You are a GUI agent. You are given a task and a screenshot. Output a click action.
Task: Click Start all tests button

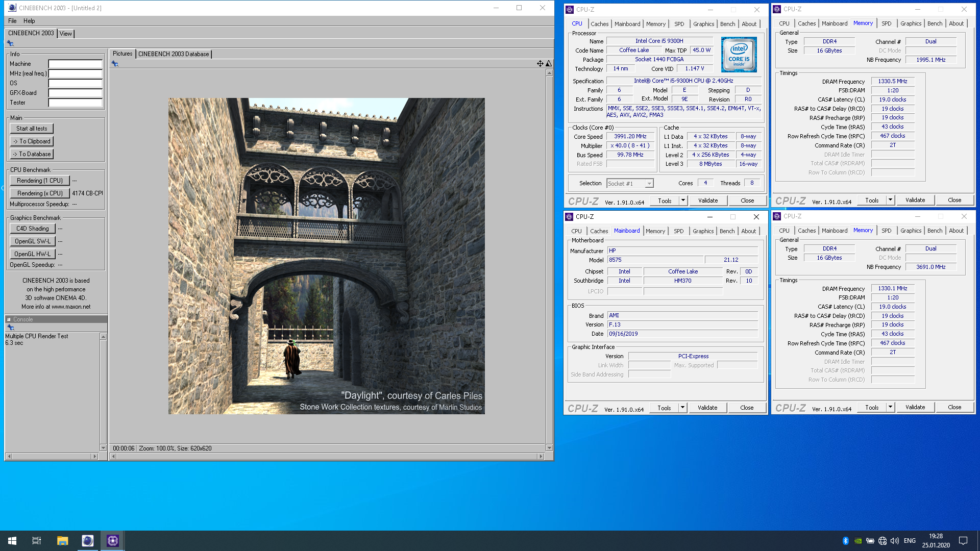32,129
